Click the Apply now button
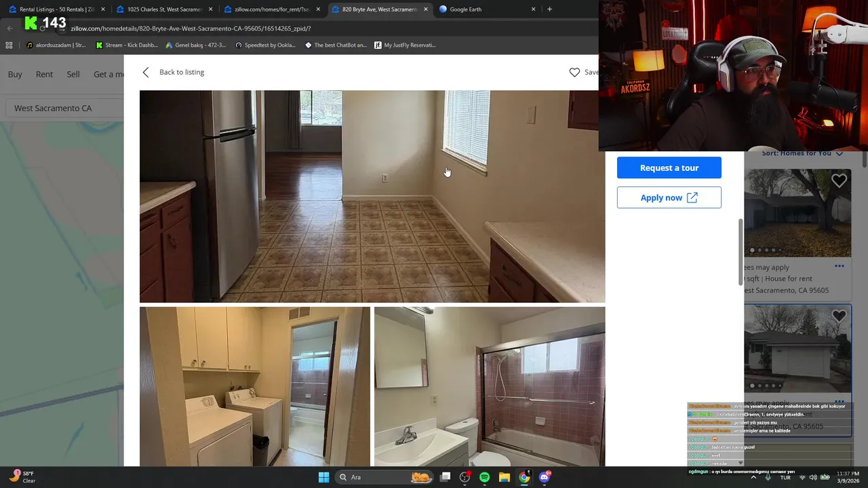868x488 pixels. click(x=669, y=197)
